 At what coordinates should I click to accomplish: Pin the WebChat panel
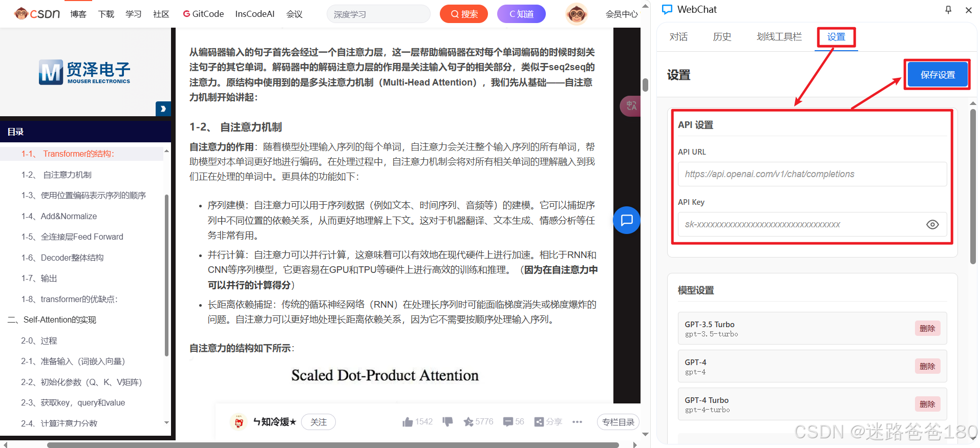[948, 10]
